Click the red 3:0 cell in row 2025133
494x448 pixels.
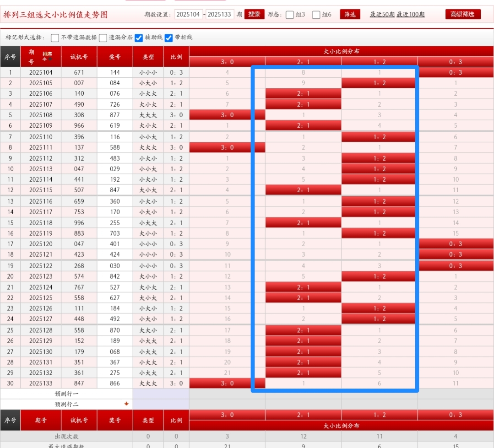(227, 383)
